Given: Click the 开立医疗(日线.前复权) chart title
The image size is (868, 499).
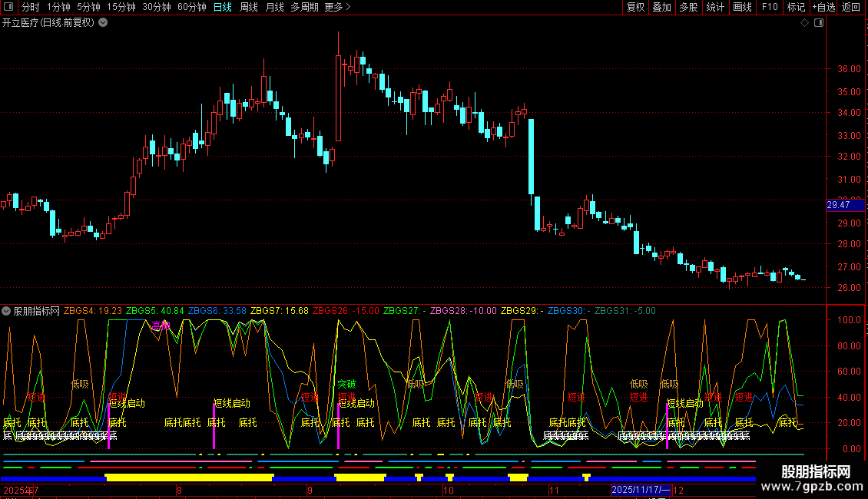Looking at the screenshot, I should pyautogui.click(x=48, y=23).
